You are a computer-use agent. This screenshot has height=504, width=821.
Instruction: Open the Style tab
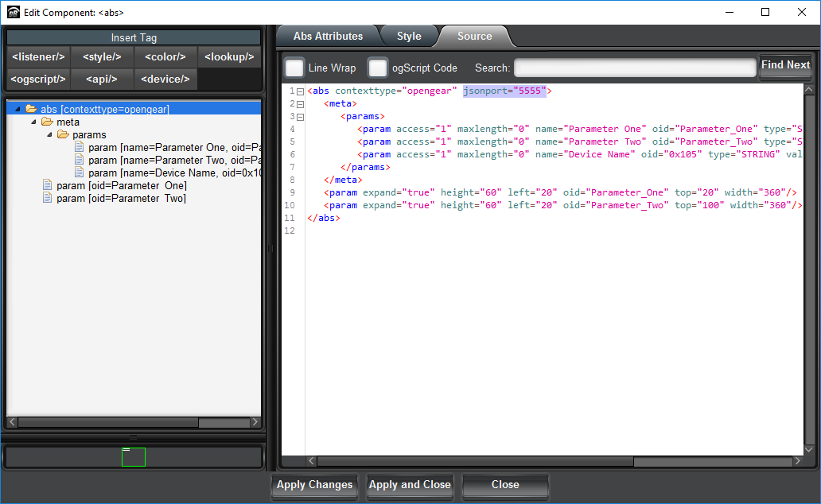point(409,37)
